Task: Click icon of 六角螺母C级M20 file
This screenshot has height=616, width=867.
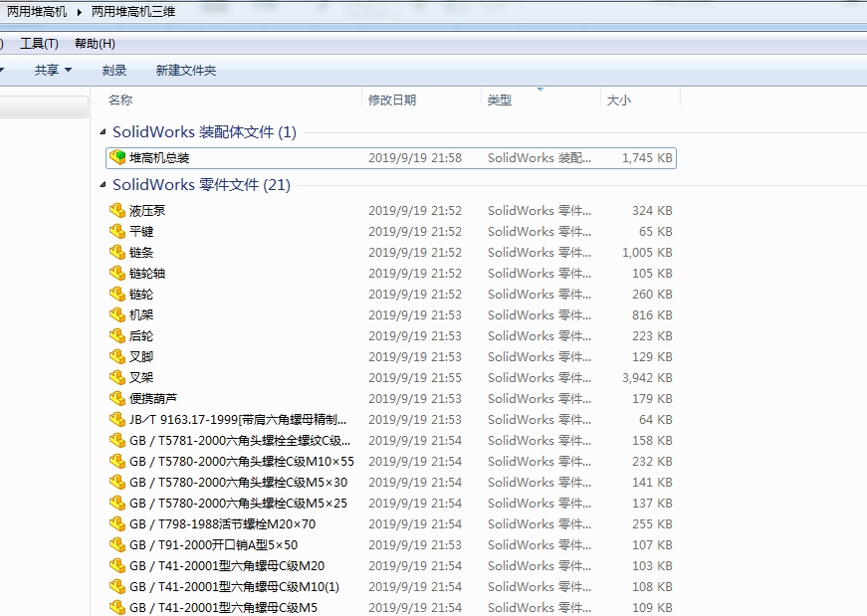Action: [x=117, y=566]
